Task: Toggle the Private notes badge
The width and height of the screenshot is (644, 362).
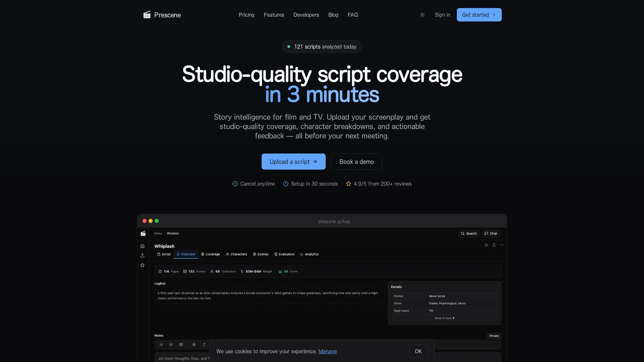Action: (x=494, y=336)
